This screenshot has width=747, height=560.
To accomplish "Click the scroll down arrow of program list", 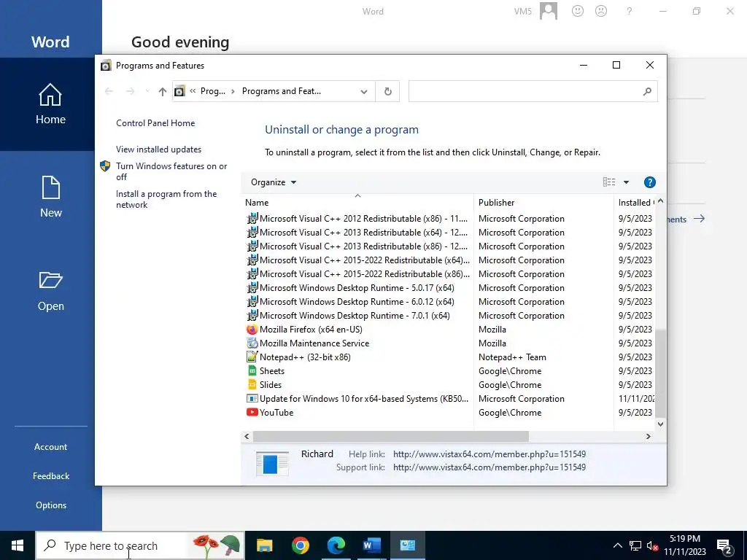I will 660,424.
